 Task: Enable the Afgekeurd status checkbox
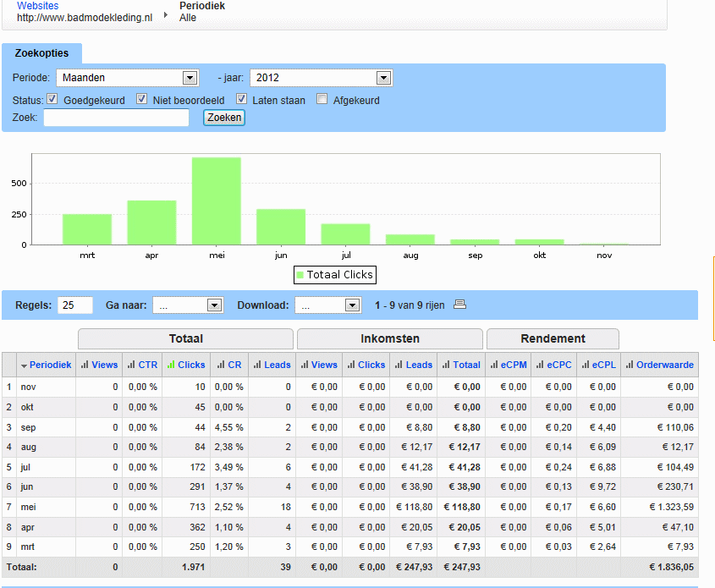[322, 99]
